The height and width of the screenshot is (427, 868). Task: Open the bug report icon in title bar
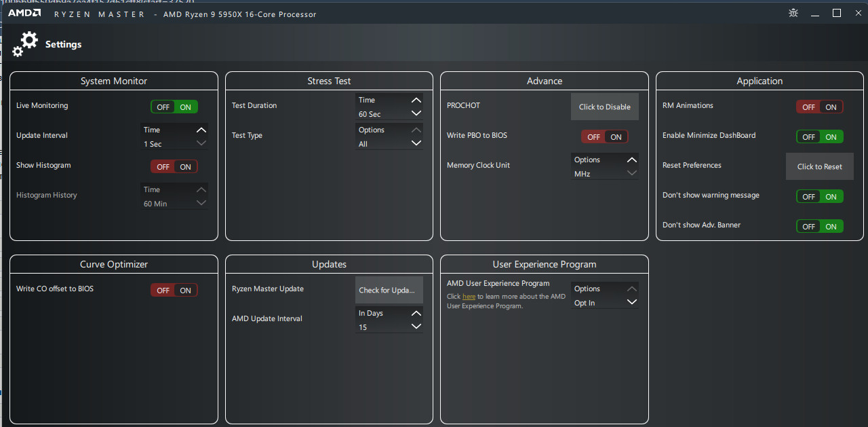pos(793,13)
